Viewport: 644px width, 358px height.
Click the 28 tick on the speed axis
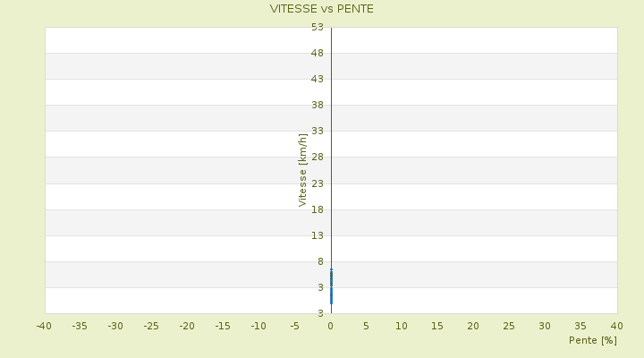pos(317,158)
